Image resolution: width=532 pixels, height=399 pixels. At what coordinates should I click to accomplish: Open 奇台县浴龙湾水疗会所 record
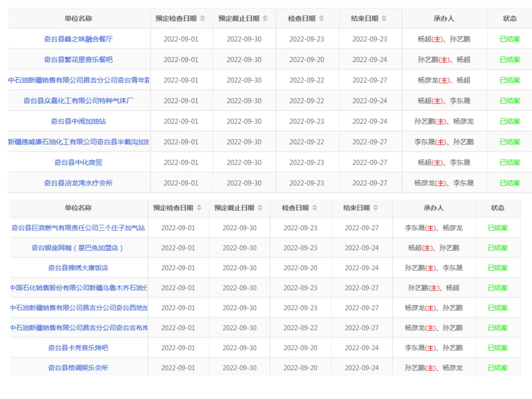[x=78, y=183]
